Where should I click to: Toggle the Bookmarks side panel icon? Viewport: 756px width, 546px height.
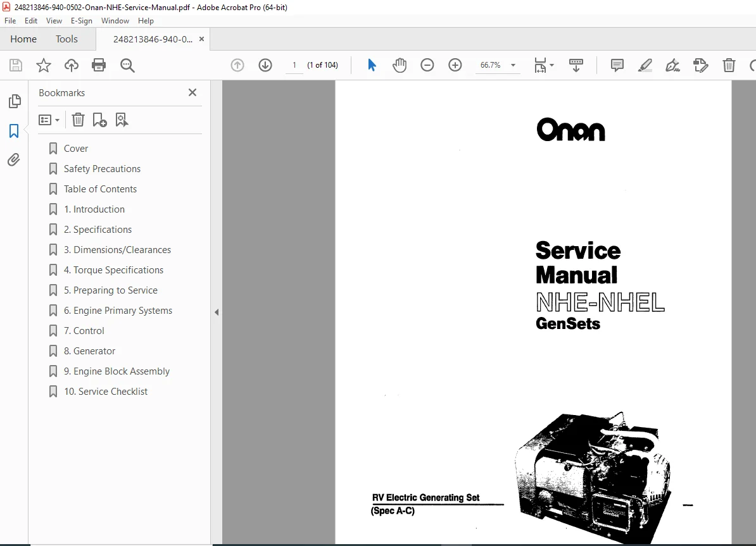14,130
